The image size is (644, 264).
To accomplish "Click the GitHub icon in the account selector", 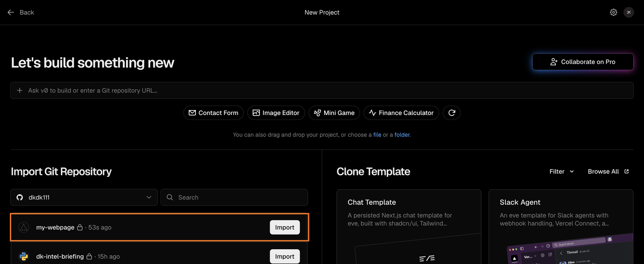I will tap(20, 197).
